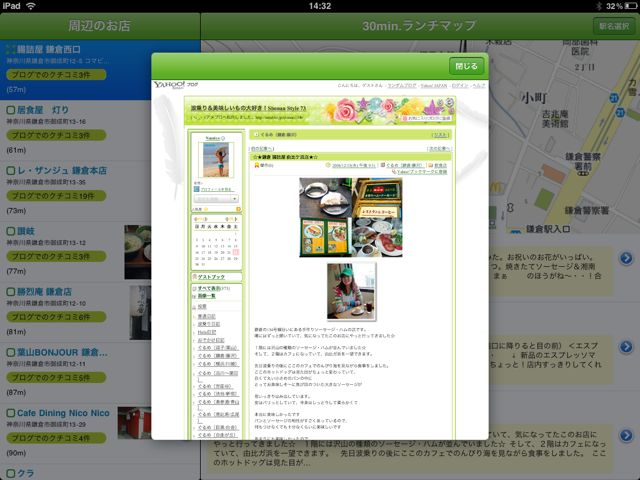Tap the Bluetooth icon in status bar

(599, 6)
